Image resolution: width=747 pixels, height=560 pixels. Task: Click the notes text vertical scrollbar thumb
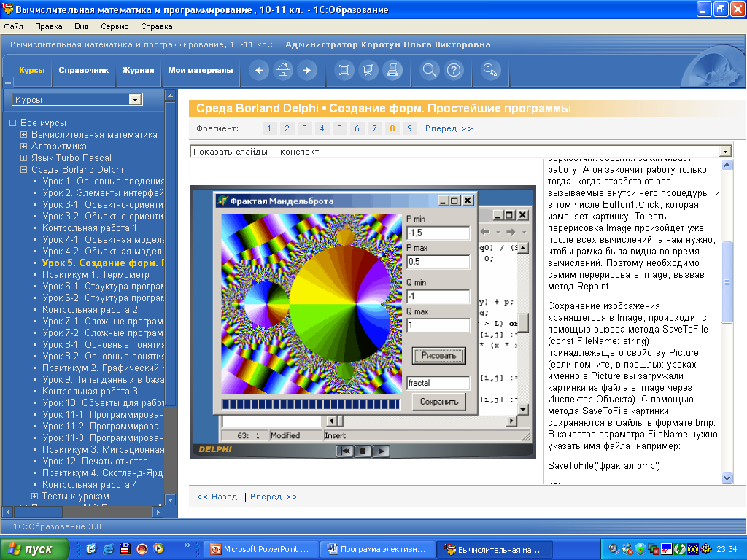click(727, 282)
